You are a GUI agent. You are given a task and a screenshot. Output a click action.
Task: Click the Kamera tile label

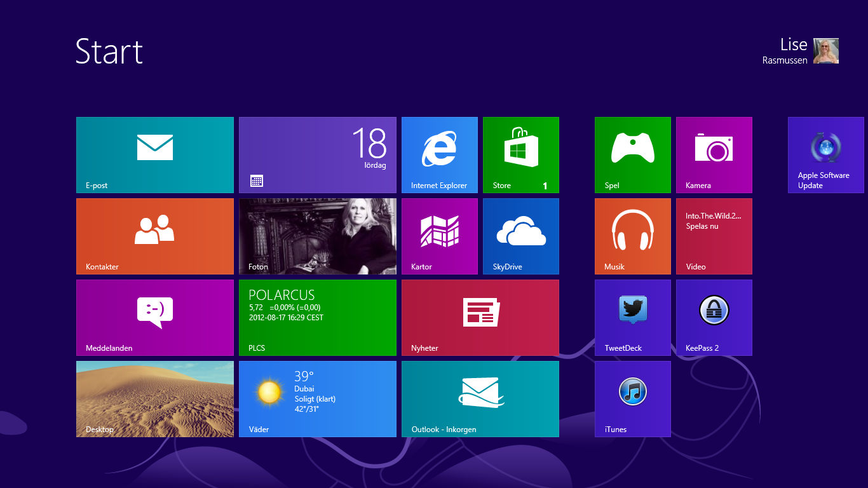[x=698, y=186]
